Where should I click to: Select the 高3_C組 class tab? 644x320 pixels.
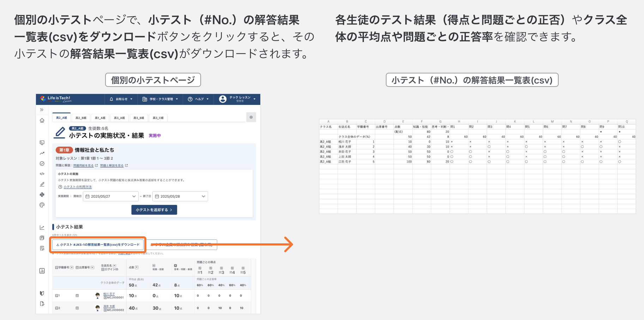coord(158,118)
